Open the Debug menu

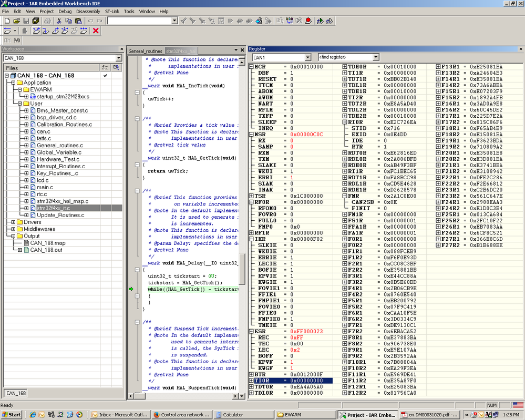click(65, 12)
